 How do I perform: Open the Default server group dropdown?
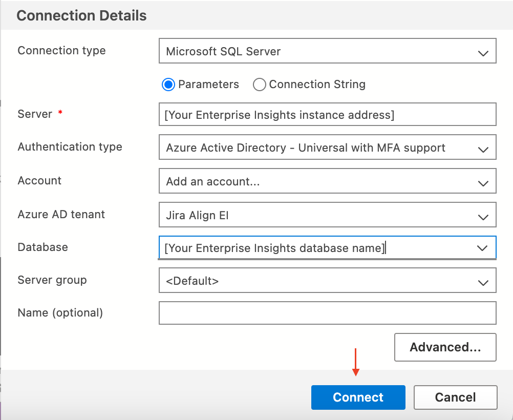pyautogui.click(x=328, y=280)
